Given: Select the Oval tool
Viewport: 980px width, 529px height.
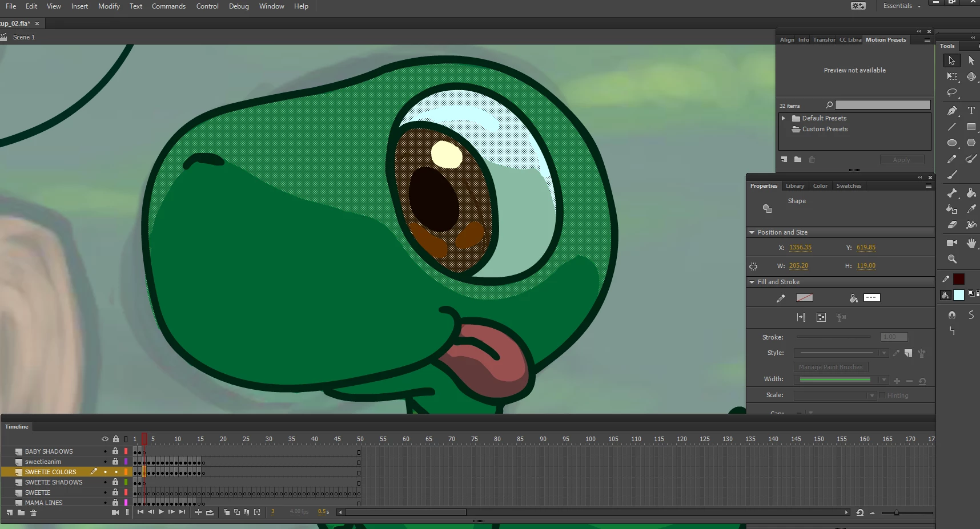Looking at the screenshot, I should 951,143.
